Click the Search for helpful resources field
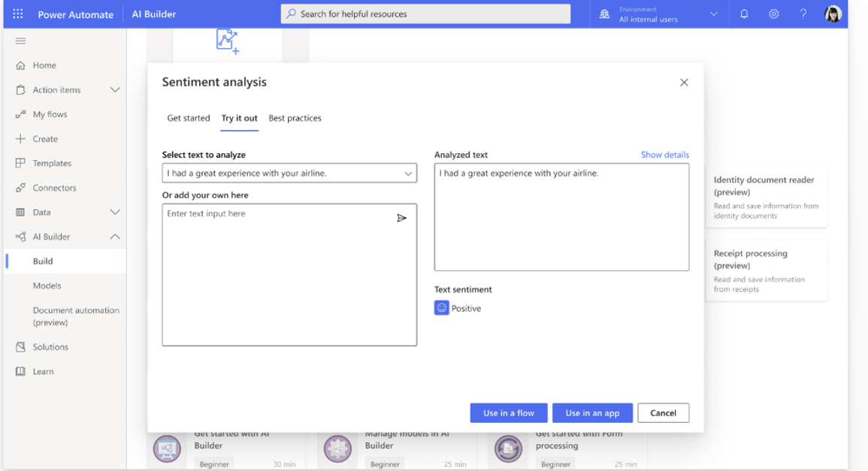This screenshot has width=868, height=471. click(425, 14)
